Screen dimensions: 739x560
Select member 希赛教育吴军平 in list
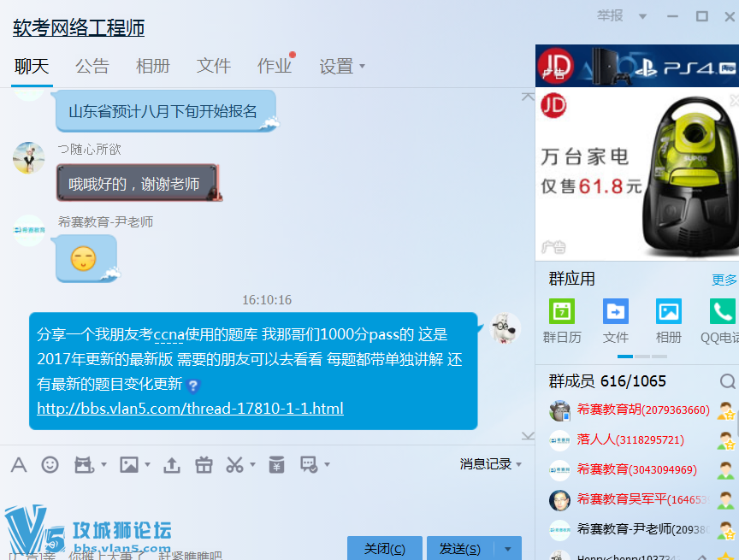[633, 499]
